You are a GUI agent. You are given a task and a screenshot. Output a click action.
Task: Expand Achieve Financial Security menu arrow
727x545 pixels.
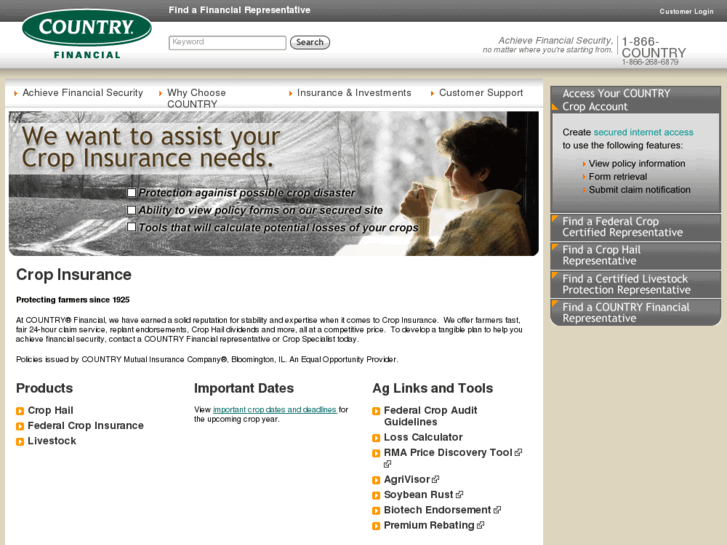pyautogui.click(x=16, y=93)
